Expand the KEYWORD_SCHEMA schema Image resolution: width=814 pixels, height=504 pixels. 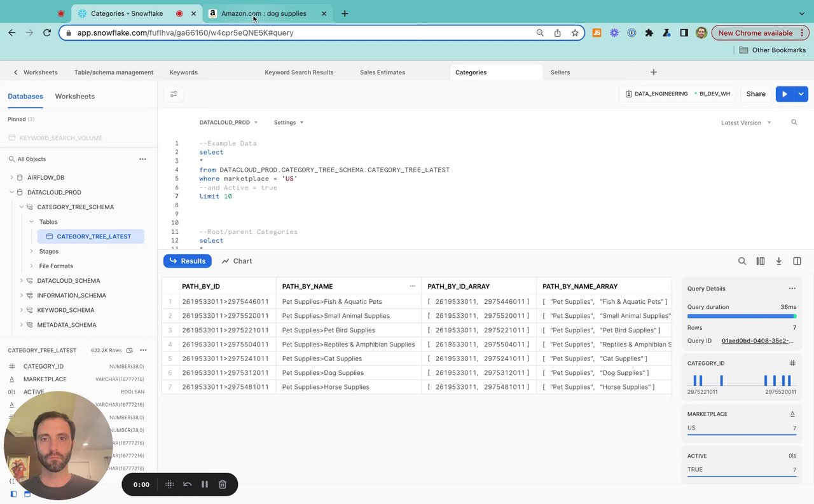pyautogui.click(x=22, y=310)
